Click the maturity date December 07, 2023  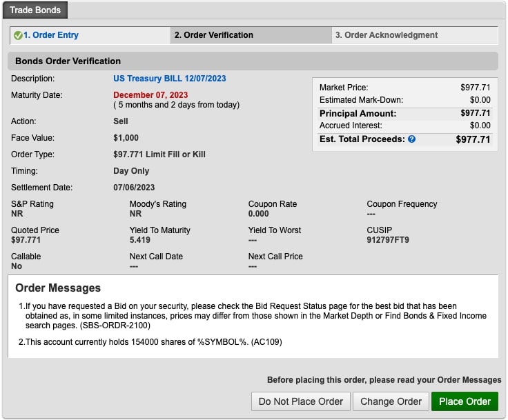(150, 95)
